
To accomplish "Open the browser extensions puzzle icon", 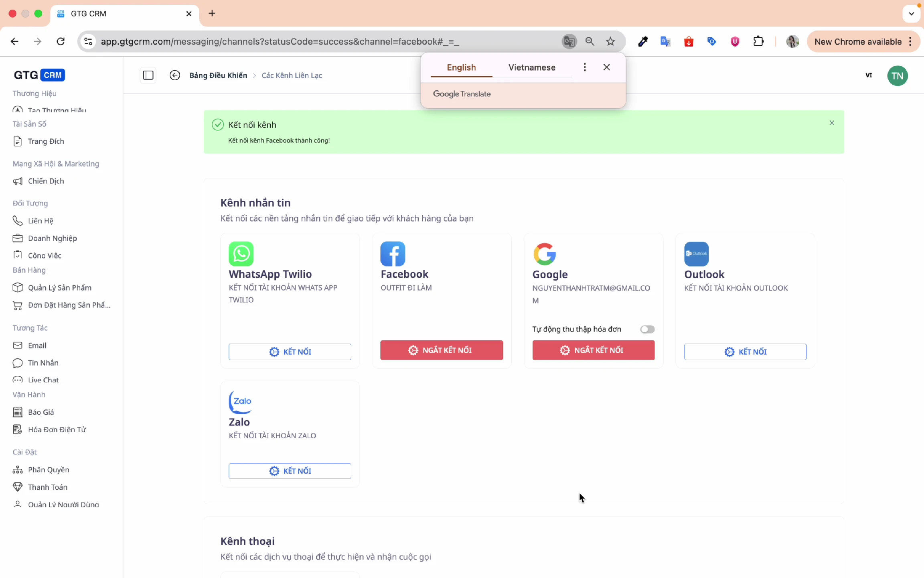I will click(x=758, y=41).
